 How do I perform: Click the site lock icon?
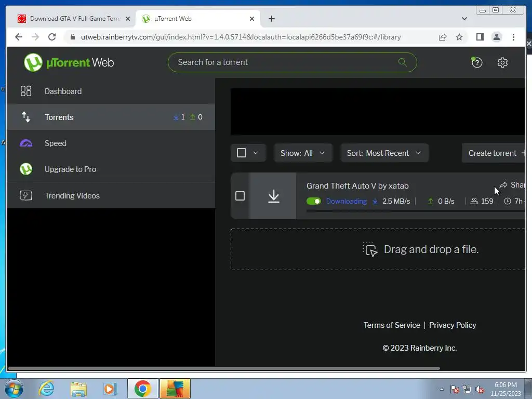[x=73, y=37]
